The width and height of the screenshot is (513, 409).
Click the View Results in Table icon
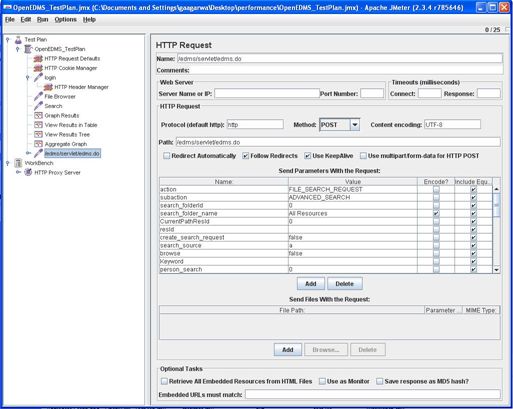coord(38,125)
